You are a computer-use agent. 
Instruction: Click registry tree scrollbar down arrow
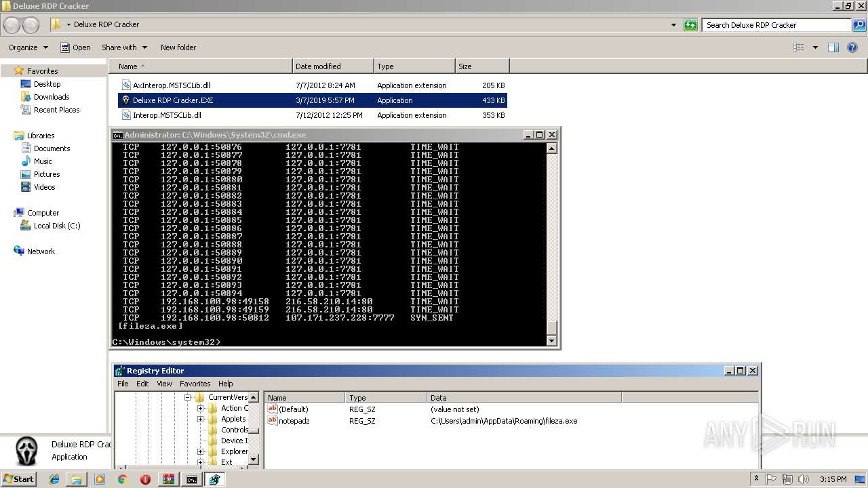254,460
